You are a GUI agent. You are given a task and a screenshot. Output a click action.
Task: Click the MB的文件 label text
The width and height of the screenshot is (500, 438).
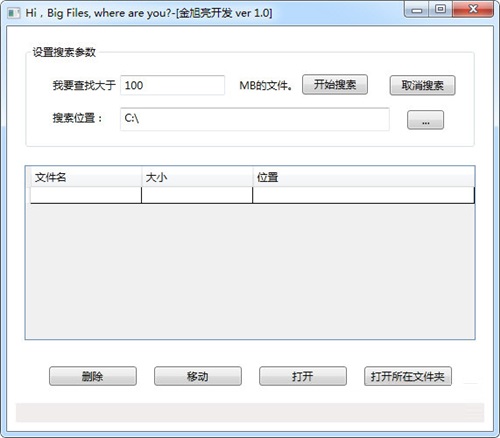coord(266,86)
